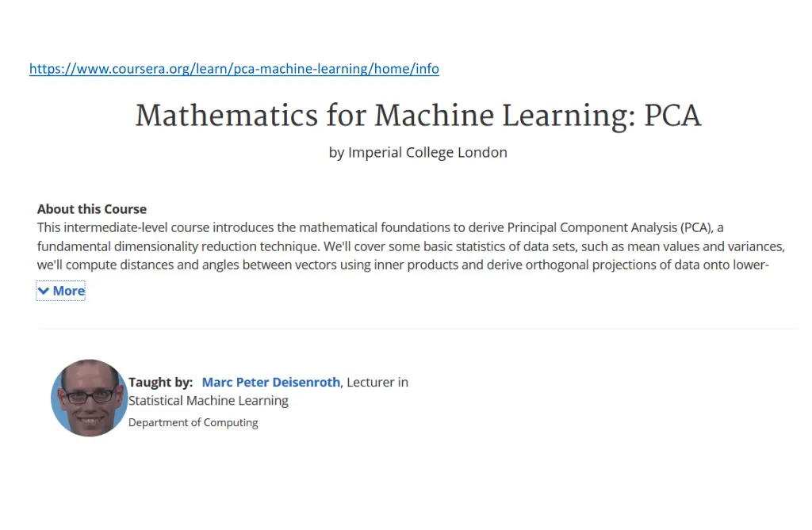812x530 pixels.
Task: Click the "Department of Computing" text
Action: 193,423
